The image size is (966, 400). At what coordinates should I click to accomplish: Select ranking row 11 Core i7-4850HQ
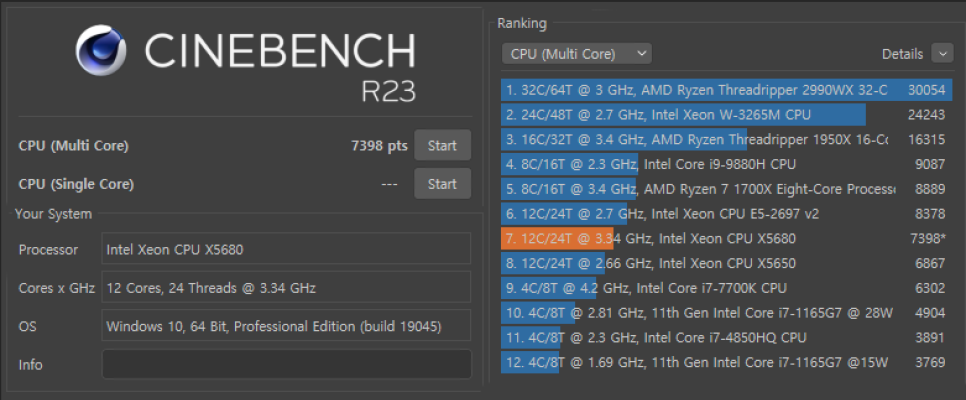(x=727, y=338)
